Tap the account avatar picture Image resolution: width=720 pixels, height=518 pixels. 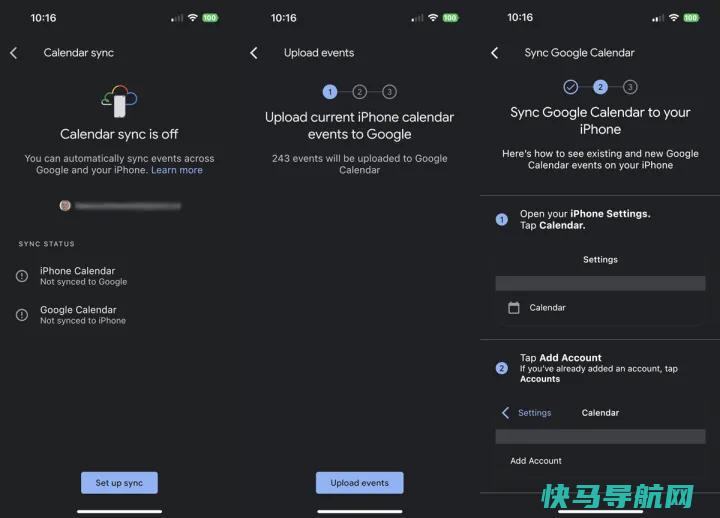tap(65, 206)
